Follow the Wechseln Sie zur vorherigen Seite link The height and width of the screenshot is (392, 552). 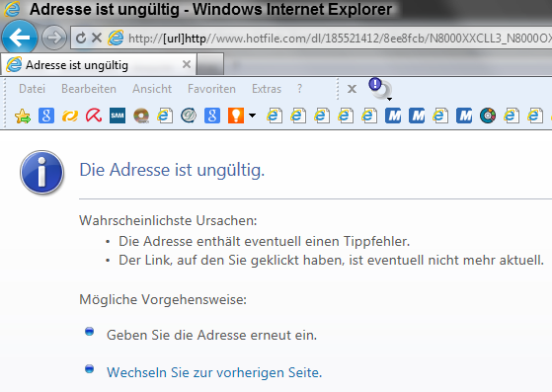coord(214,372)
